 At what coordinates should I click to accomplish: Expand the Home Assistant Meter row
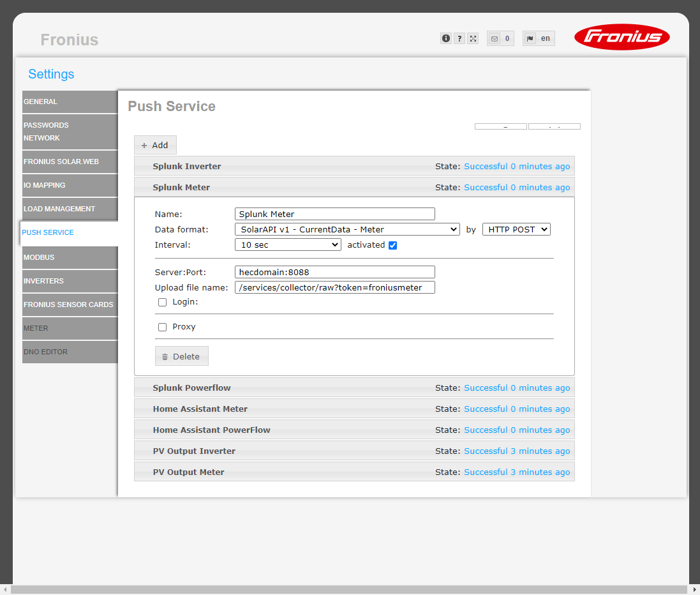pyautogui.click(x=354, y=409)
